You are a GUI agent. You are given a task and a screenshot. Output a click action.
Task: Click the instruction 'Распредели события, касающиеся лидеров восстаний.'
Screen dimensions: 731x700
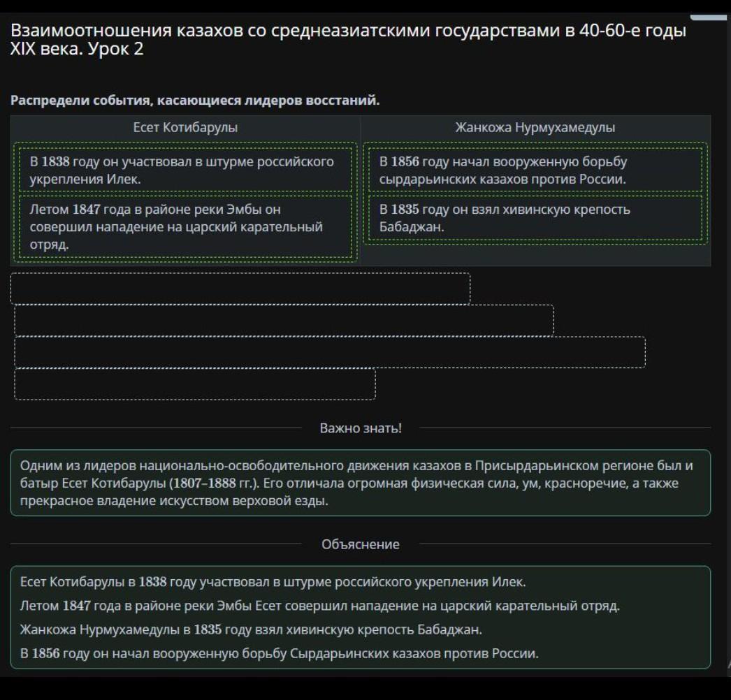195,100
